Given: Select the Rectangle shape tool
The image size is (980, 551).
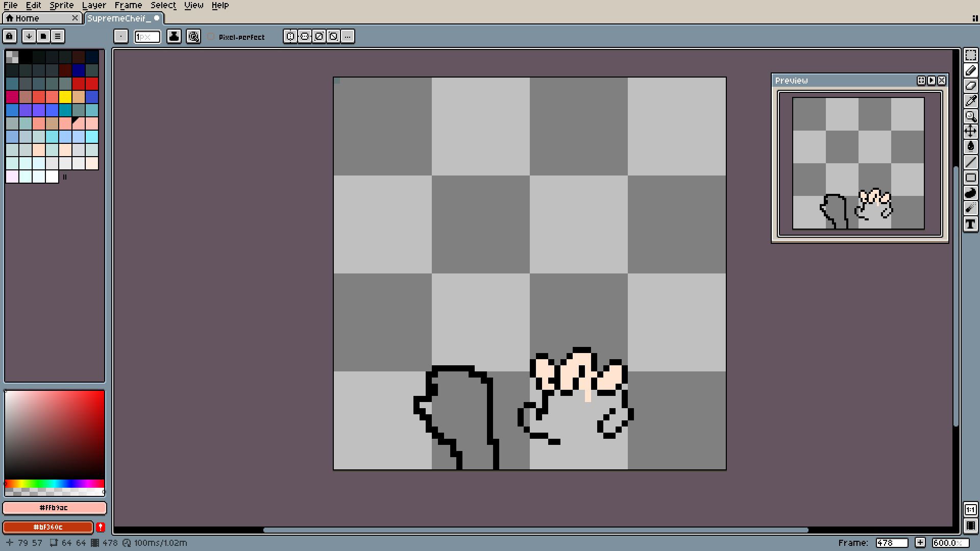Looking at the screenshot, I should pyautogui.click(x=970, y=178).
